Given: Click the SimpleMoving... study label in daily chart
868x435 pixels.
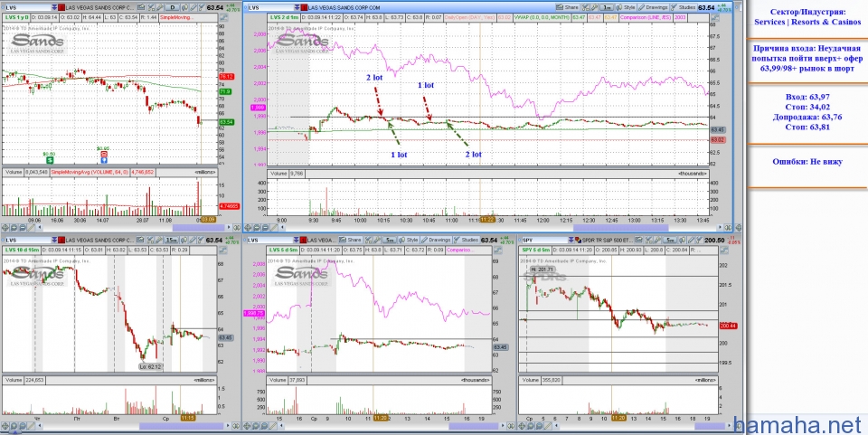Looking at the screenshot, I should 175,18.
